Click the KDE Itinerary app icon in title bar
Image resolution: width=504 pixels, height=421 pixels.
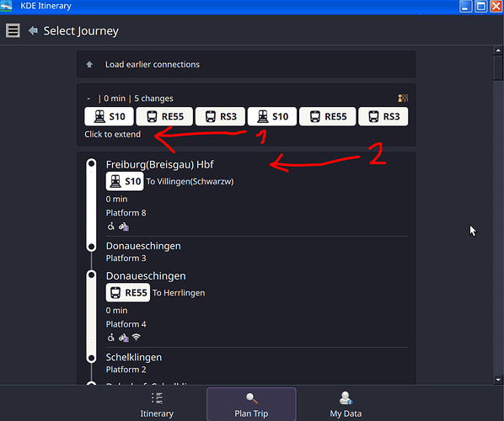pyautogui.click(x=6, y=6)
